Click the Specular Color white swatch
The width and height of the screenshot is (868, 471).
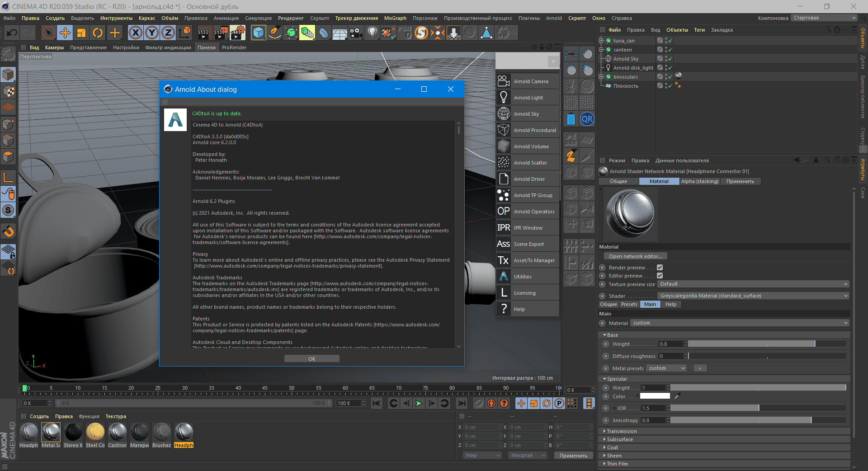click(x=655, y=396)
